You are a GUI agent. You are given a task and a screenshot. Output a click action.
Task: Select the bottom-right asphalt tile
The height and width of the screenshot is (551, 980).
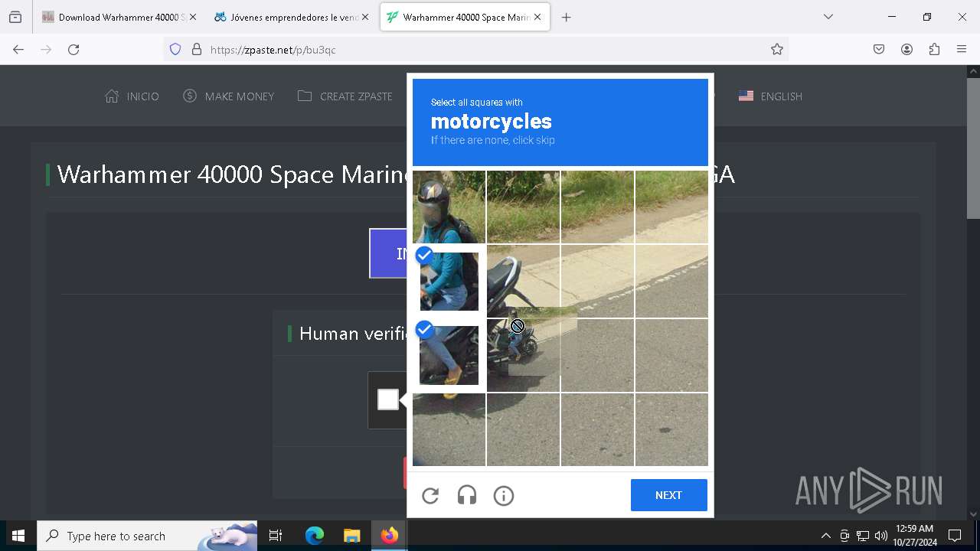671,429
